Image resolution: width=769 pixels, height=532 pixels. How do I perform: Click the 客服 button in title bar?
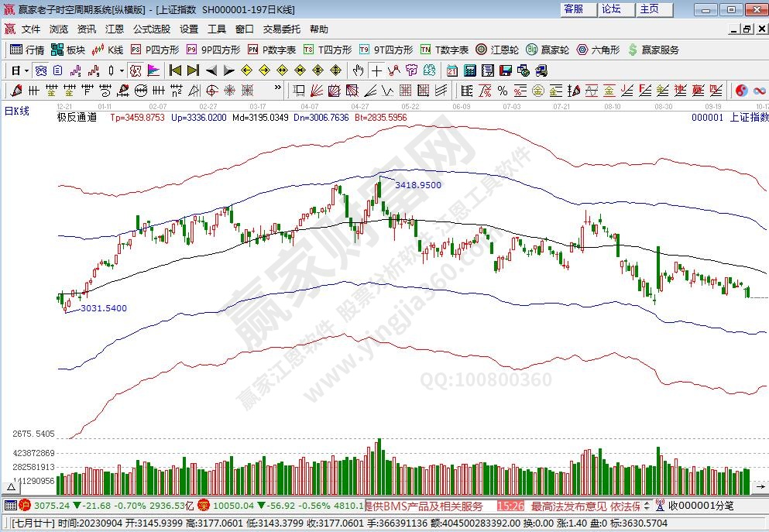click(x=574, y=9)
